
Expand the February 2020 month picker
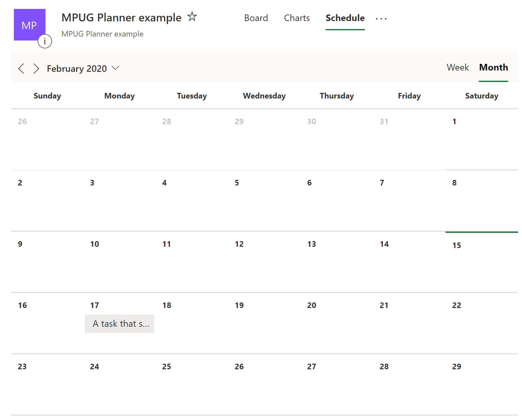83,69
